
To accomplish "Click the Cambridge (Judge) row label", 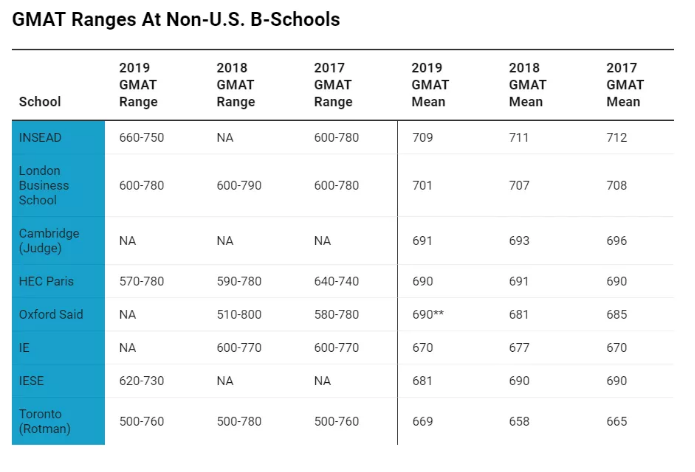I will tap(49, 241).
